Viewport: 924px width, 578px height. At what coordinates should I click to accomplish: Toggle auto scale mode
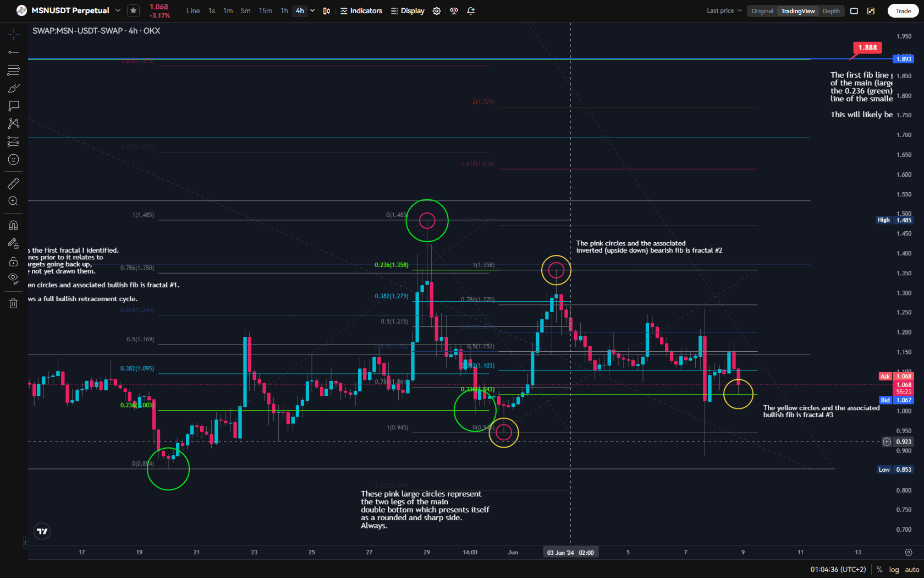pyautogui.click(x=912, y=570)
